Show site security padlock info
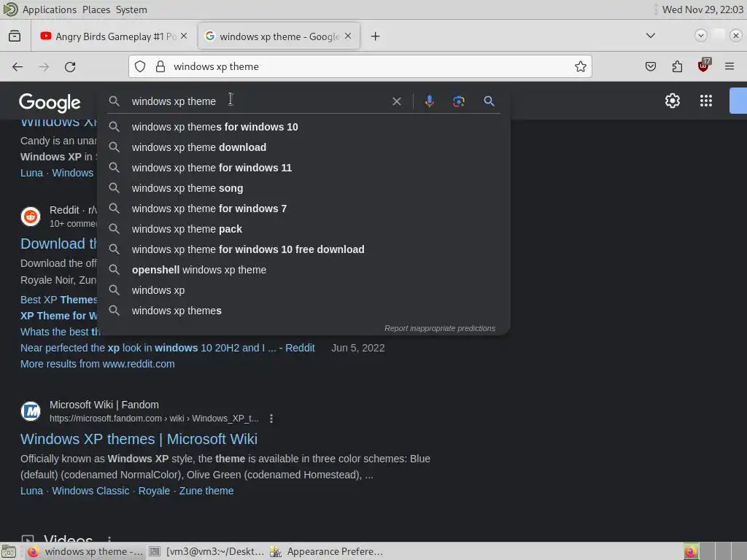Viewport: 747px width, 560px height. [x=160, y=66]
